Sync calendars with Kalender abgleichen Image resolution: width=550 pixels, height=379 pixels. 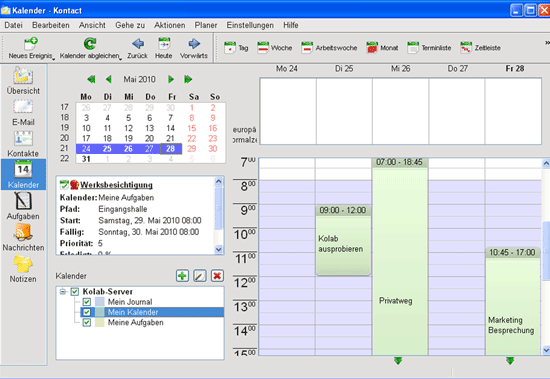pyautogui.click(x=90, y=48)
